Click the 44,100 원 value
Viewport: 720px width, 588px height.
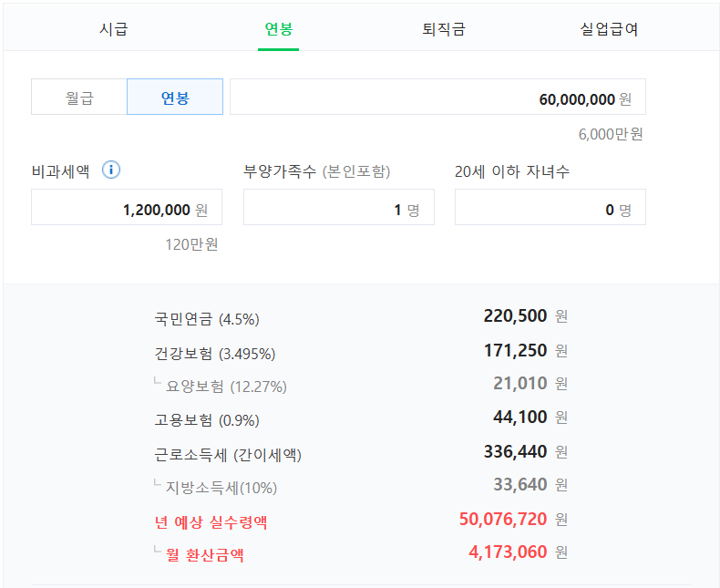[530, 418]
